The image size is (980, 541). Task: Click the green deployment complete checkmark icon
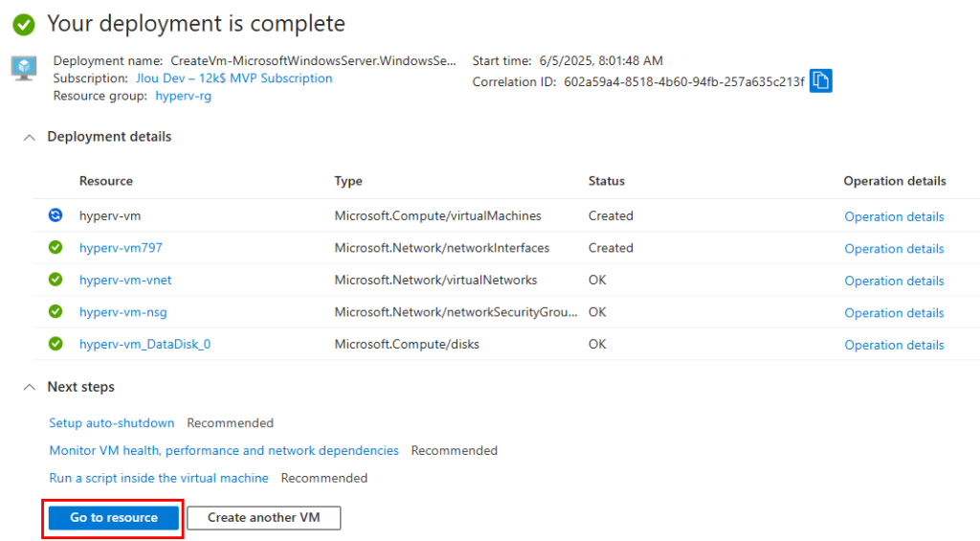click(x=24, y=24)
